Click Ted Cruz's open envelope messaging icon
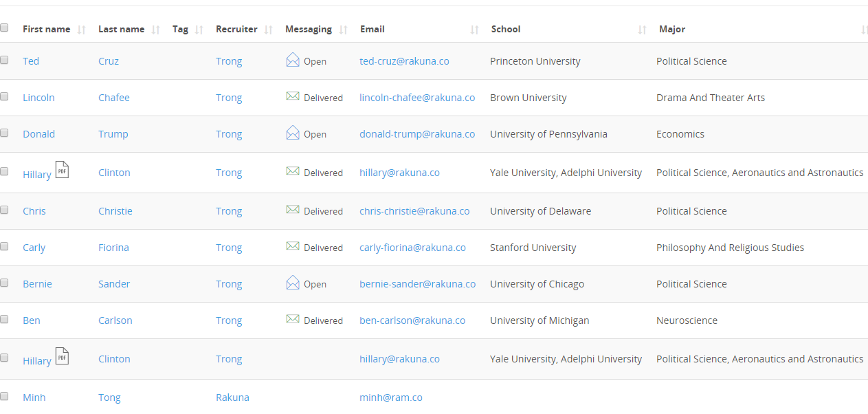The height and width of the screenshot is (414, 868). (x=293, y=60)
